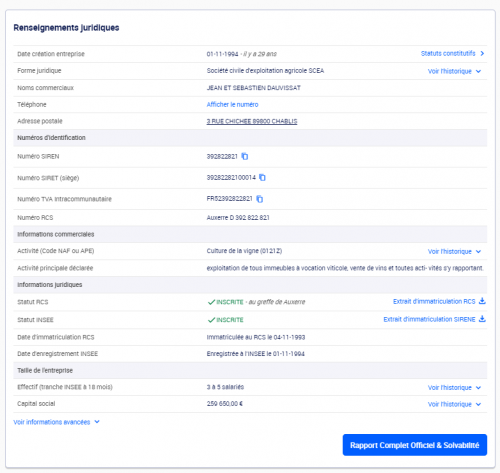The height and width of the screenshot is (473, 500).
Task: Copy the SIRET number icon
Action: tap(262, 178)
